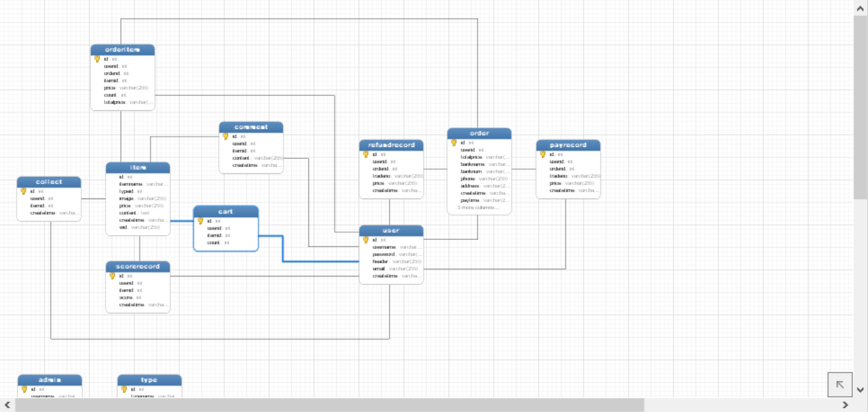
Task: Click the key icon in the admin table
Action: tap(23, 389)
